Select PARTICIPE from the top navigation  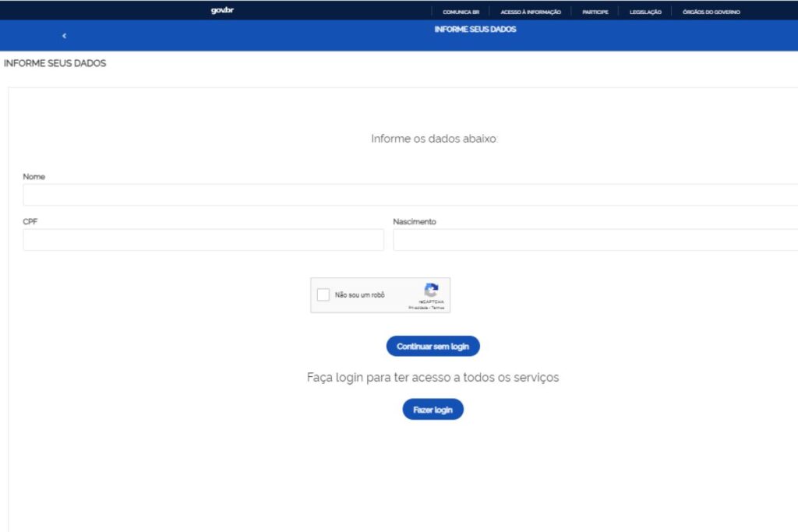tap(595, 12)
